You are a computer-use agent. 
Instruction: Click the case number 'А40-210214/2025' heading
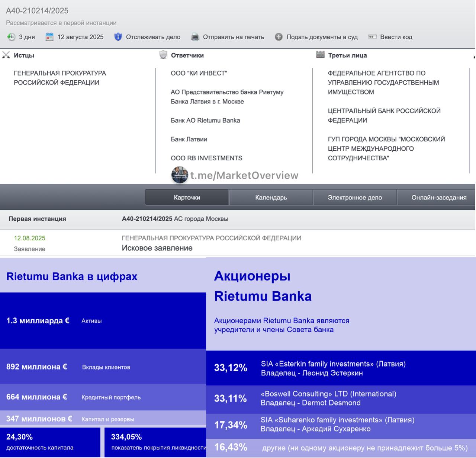(37, 11)
